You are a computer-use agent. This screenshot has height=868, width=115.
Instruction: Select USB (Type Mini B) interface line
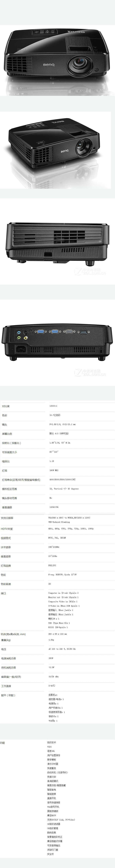[x=59, y=623]
